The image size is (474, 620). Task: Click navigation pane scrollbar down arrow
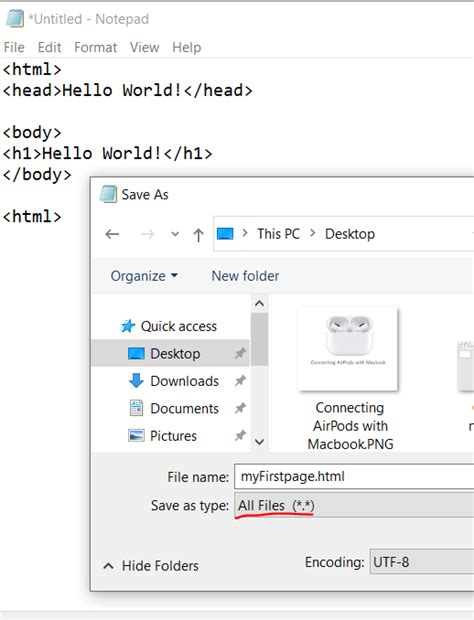coord(259,441)
